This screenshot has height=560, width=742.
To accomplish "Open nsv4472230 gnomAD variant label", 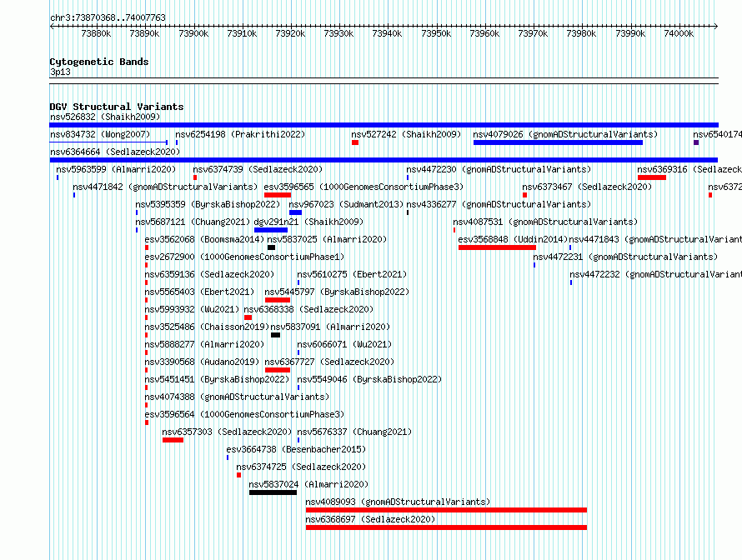I will [x=499, y=169].
